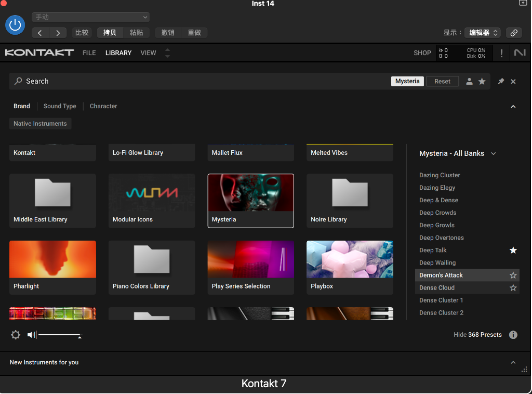Select the Melted Vibes library tile
The image size is (532, 394).
[350, 153]
